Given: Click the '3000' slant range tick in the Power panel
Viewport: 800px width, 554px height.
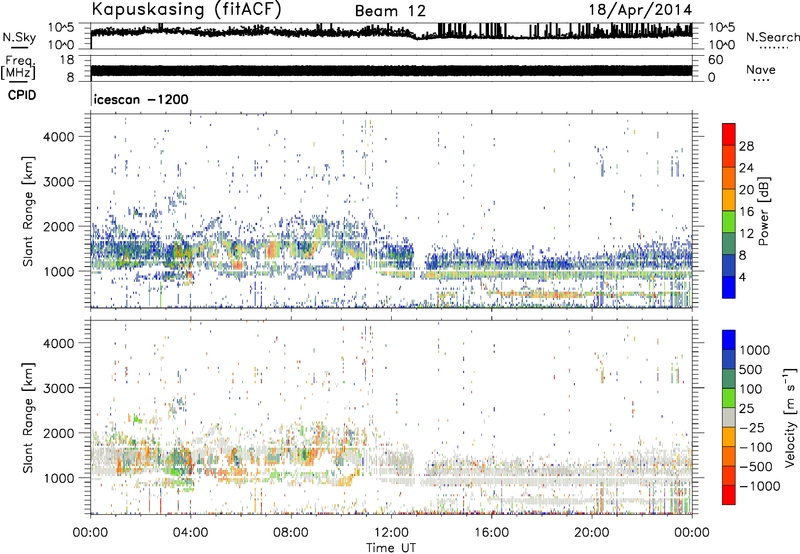Looking at the screenshot, I should (x=59, y=182).
